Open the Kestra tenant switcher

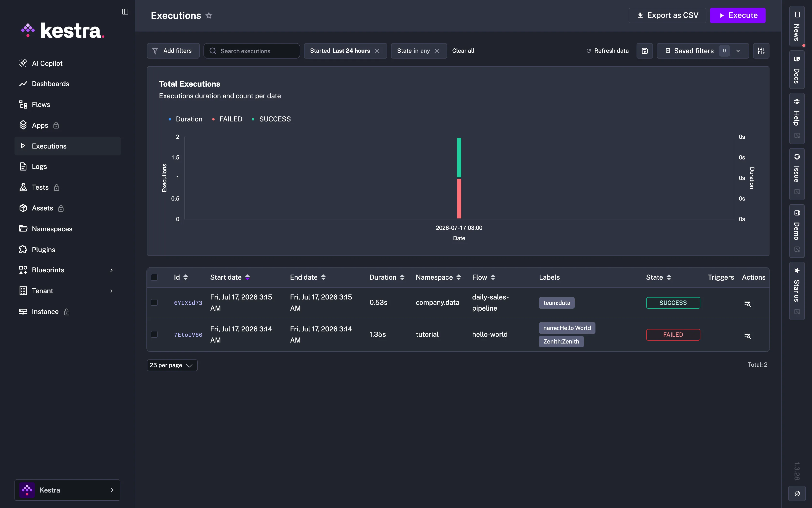point(67,490)
